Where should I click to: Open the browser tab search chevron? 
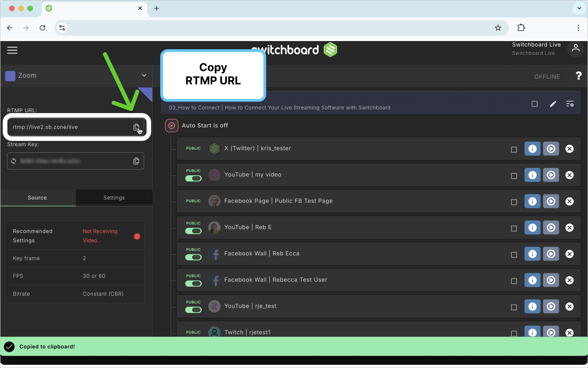(x=579, y=8)
